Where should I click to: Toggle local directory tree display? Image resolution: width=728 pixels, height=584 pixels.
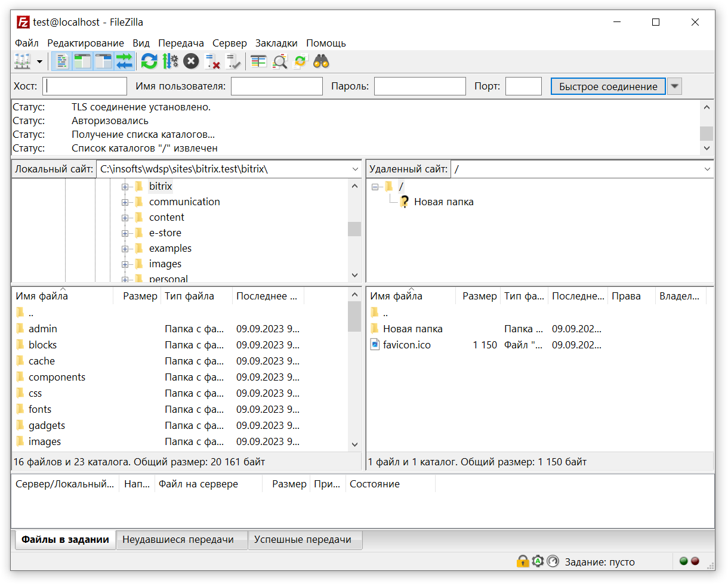click(82, 61)
